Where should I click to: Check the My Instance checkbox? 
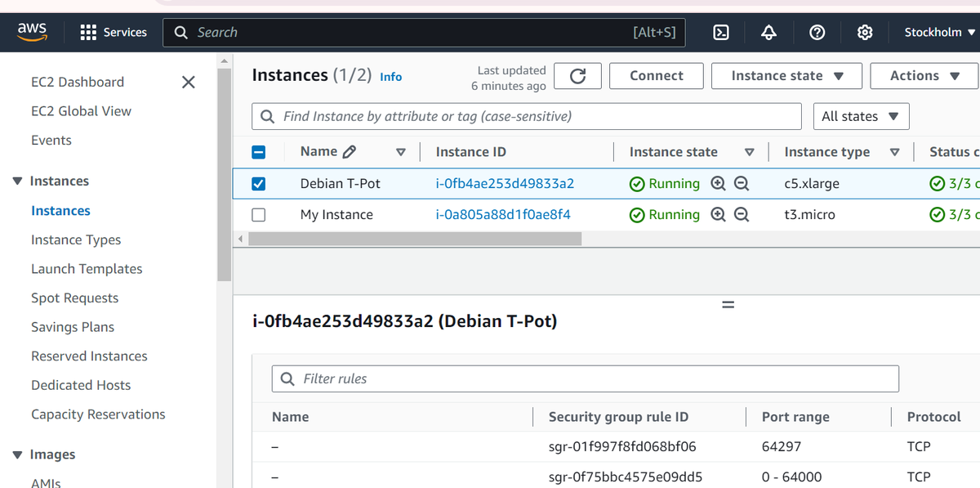[x=258, y=215]
